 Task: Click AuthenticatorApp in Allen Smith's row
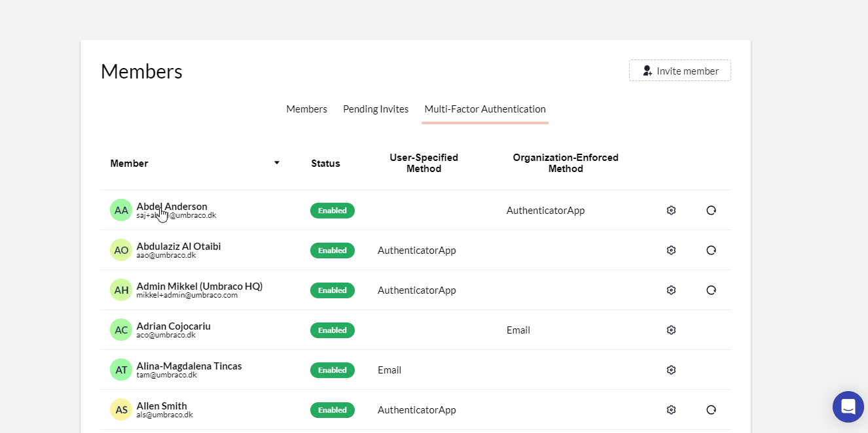pos(417,410)
